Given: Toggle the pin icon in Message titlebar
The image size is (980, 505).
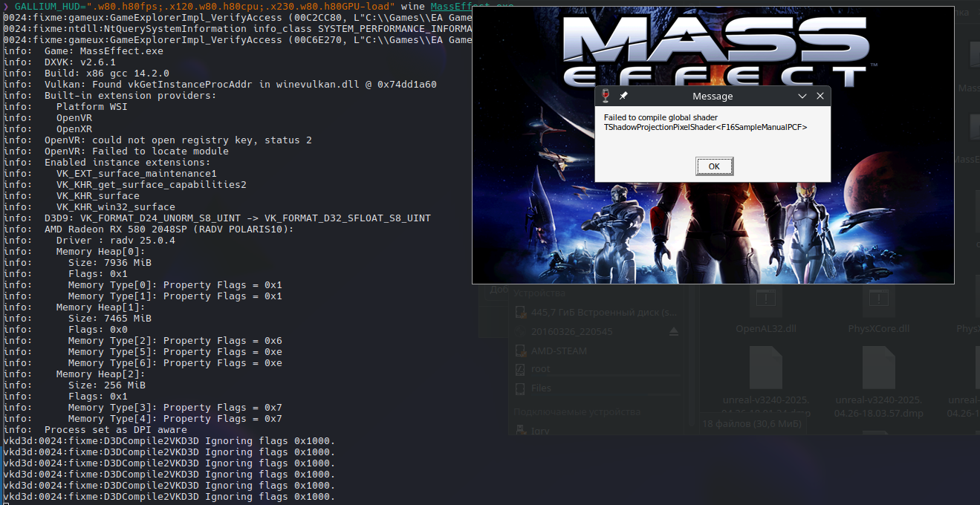Looking at the screenshot, I should [624, 96].
